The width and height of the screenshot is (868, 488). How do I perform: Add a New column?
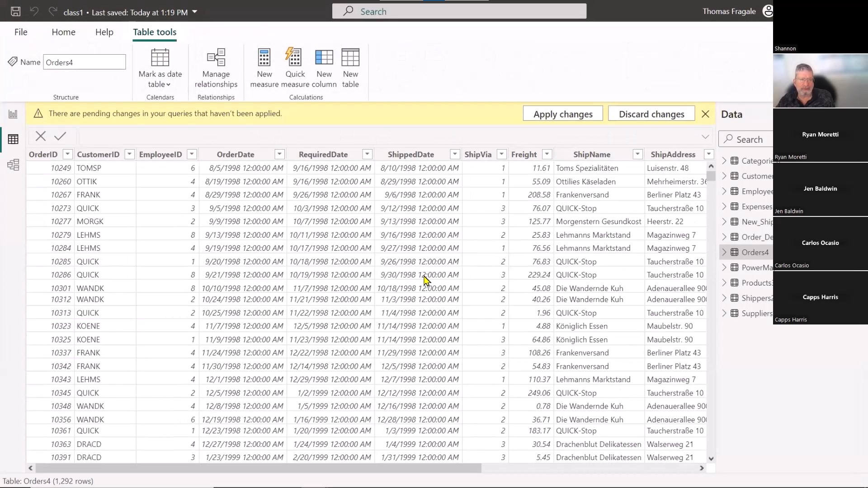click(324, 67)
